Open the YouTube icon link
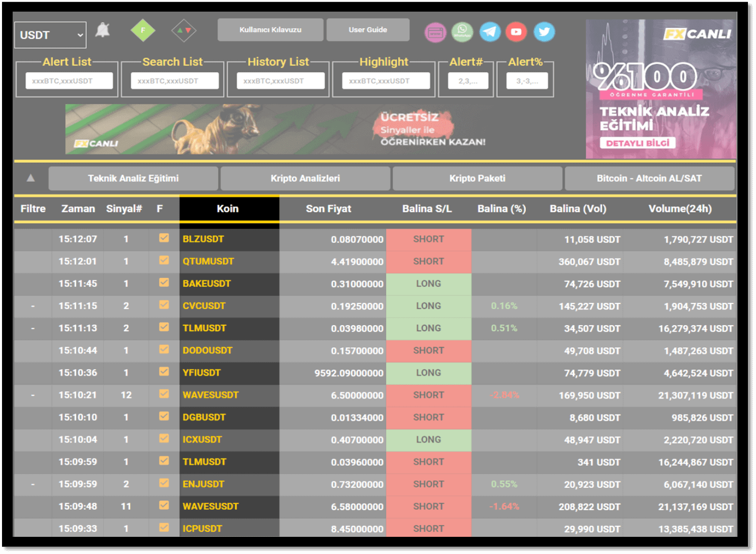This screenshot has width=756, height=554. click(x=516, y=32)
